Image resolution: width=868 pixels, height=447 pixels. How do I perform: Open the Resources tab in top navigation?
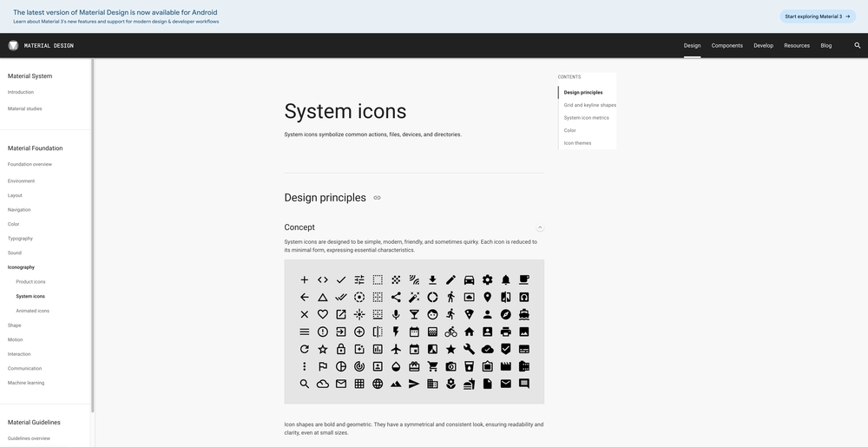(x=797, y=45)
